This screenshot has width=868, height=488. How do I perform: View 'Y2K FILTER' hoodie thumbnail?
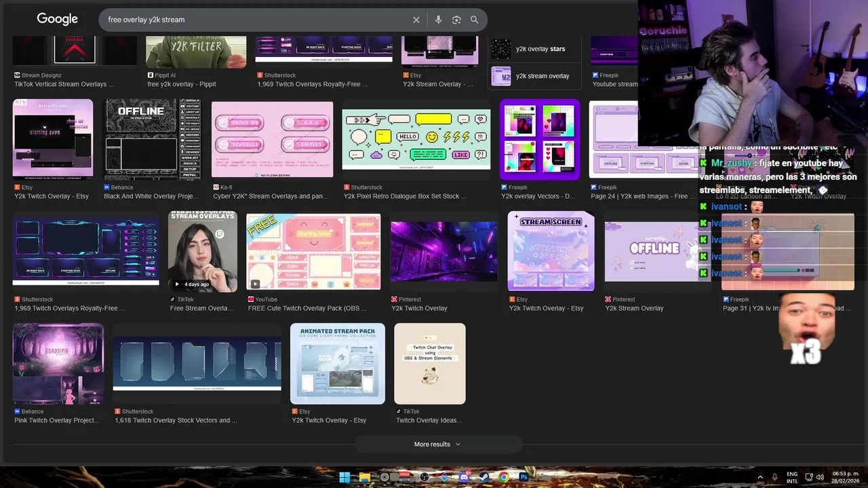[196, 51]
